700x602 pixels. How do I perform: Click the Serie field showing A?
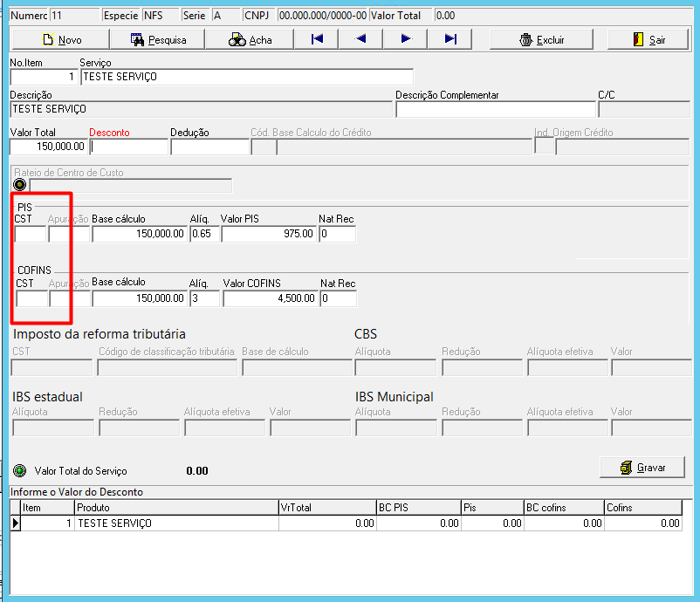[225, 16]
